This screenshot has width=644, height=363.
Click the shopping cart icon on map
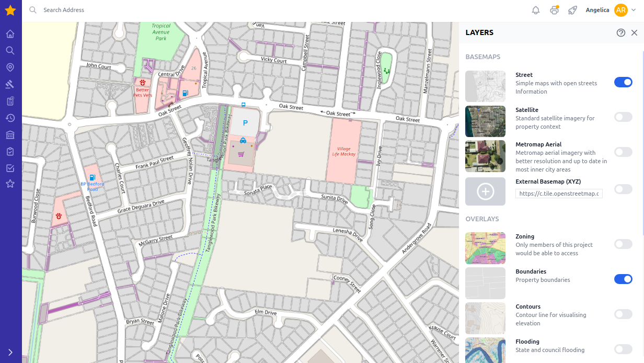pos(241,154)
